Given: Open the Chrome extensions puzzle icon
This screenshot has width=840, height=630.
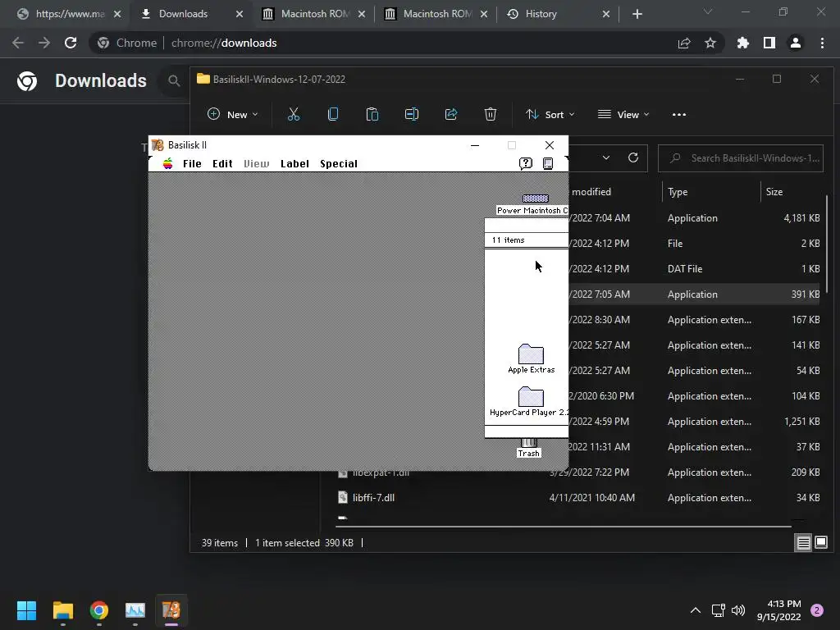Looking at the screenshot, I should (742, 43).
